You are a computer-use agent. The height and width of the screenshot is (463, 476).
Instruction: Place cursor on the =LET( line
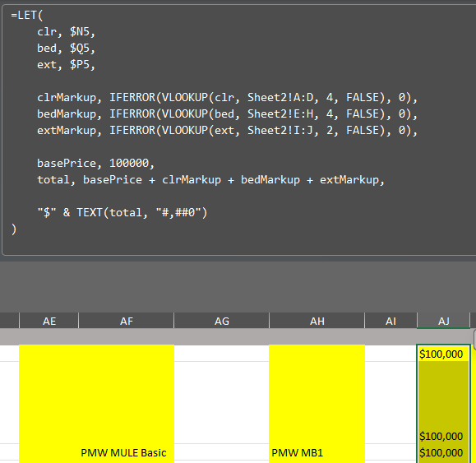tap(27, 15)
